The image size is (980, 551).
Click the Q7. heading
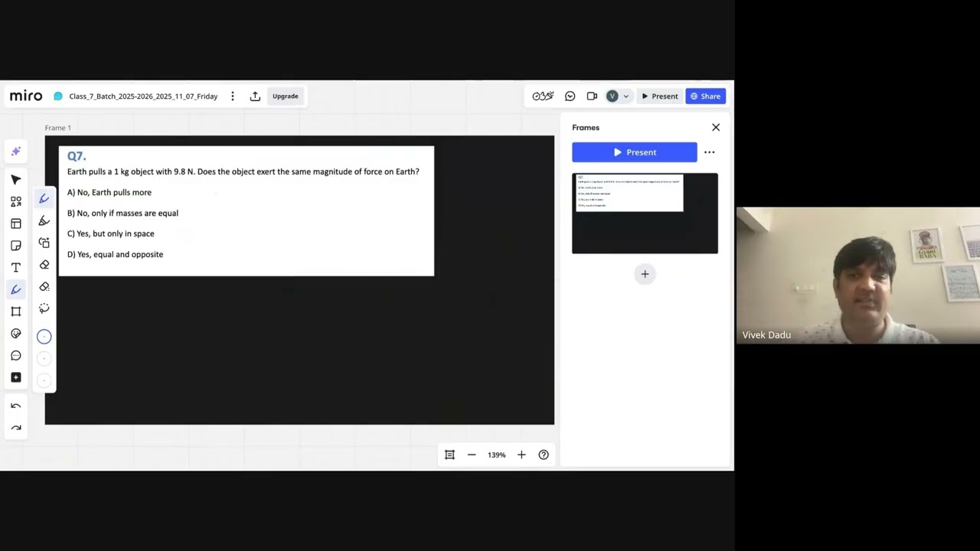pos(77,156)
